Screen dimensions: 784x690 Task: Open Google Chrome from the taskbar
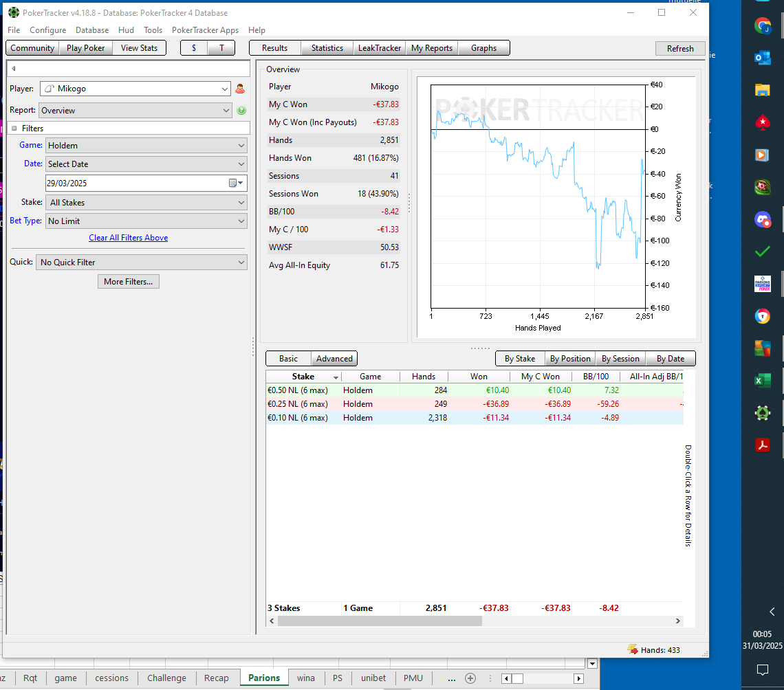(x=763, y=25)
